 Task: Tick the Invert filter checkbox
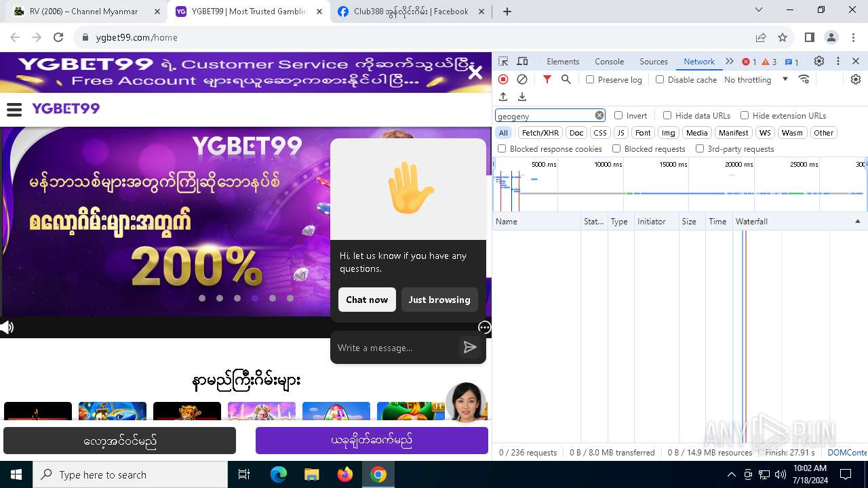618,115
